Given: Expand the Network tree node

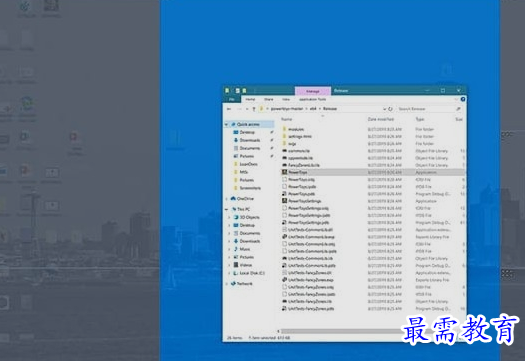Looking at the screenshot, I should coord(227,284).
